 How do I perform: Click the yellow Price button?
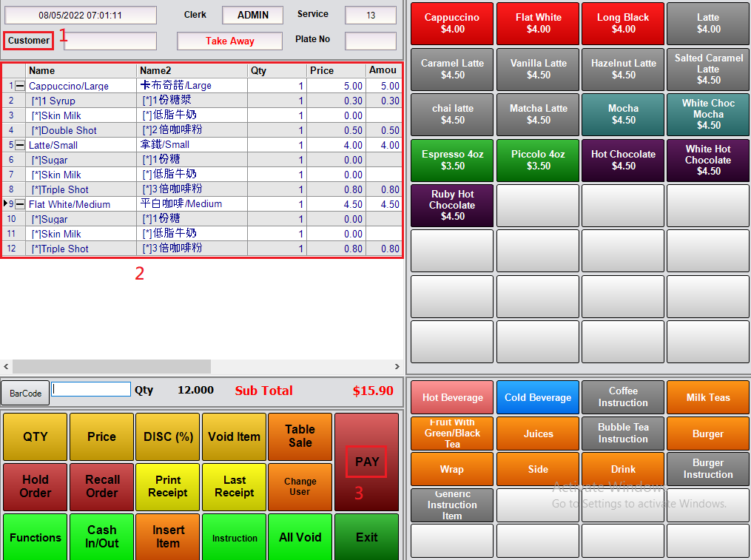[x=101, y=436]
